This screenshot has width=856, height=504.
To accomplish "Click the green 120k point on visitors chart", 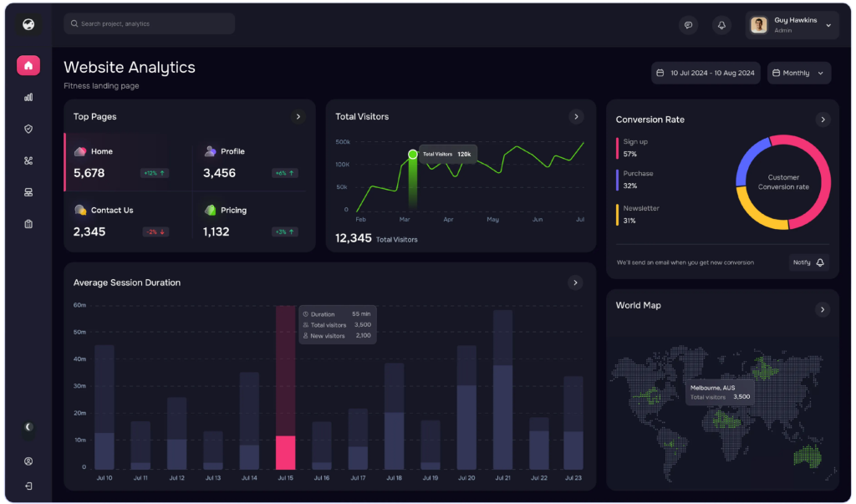I will 412,155.
